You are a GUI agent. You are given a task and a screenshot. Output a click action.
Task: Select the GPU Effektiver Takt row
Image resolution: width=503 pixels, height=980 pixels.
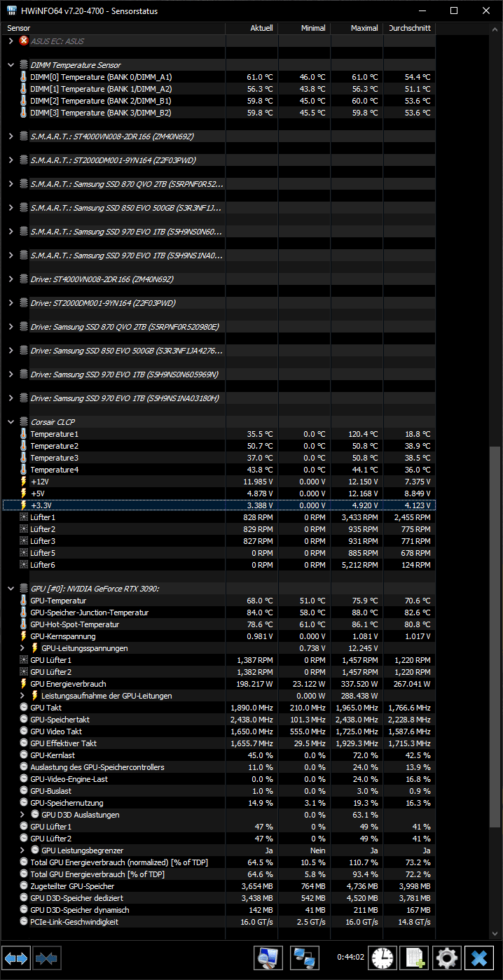tap(219, 743)
